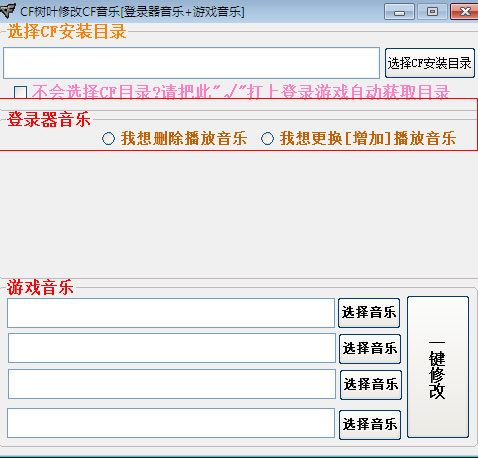Focus the first game music path field
478x458 pixels.
171,313
